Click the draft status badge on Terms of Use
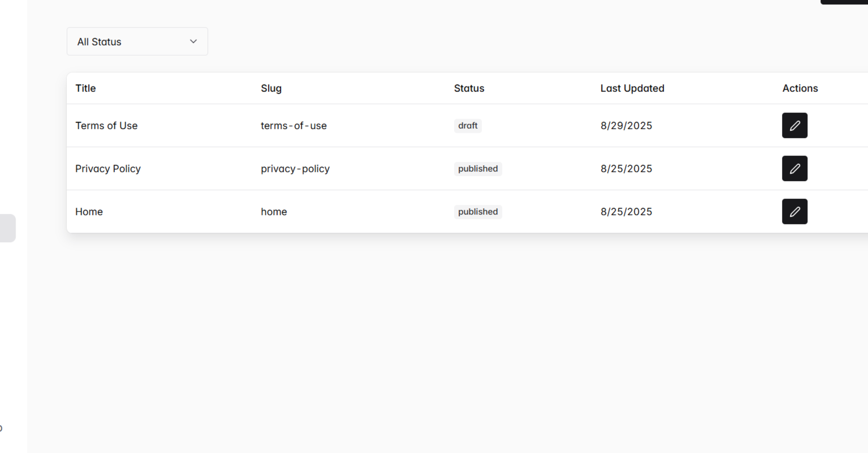 point(468,125)
